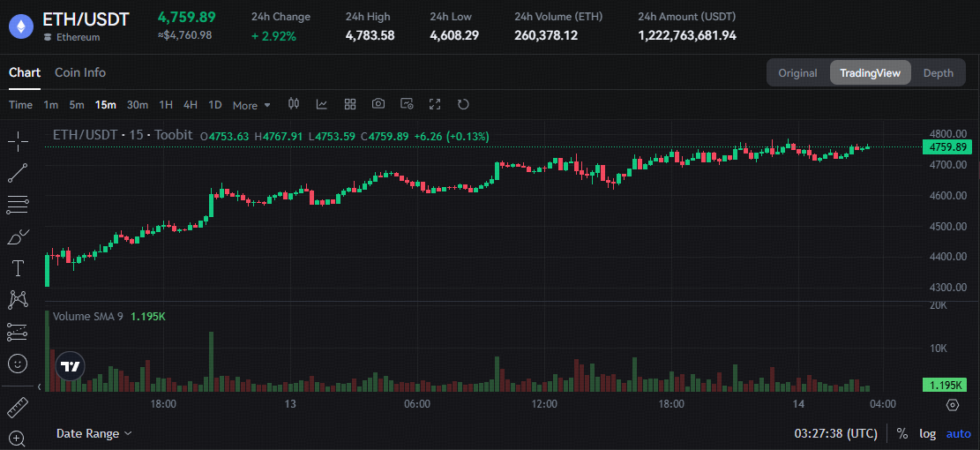Set chart interval to 15m

(x=106, y=105)
